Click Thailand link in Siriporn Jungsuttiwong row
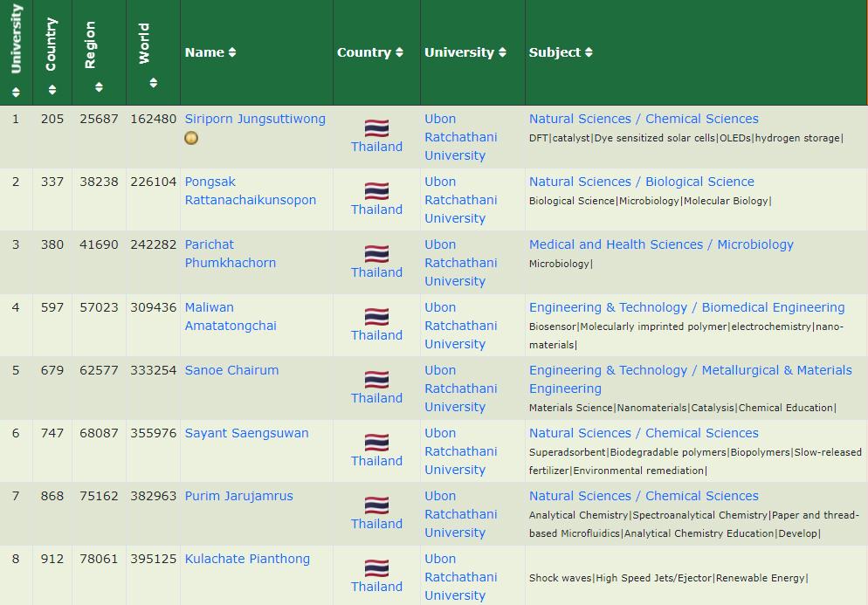Screen dimensions: 868x605 (x=376, y=147)
